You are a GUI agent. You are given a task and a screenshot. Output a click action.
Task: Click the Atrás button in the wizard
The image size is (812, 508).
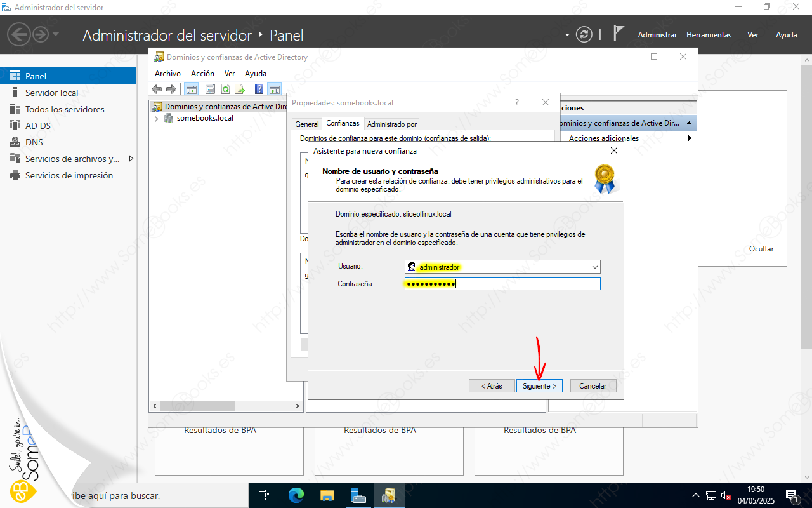point(492,386)
